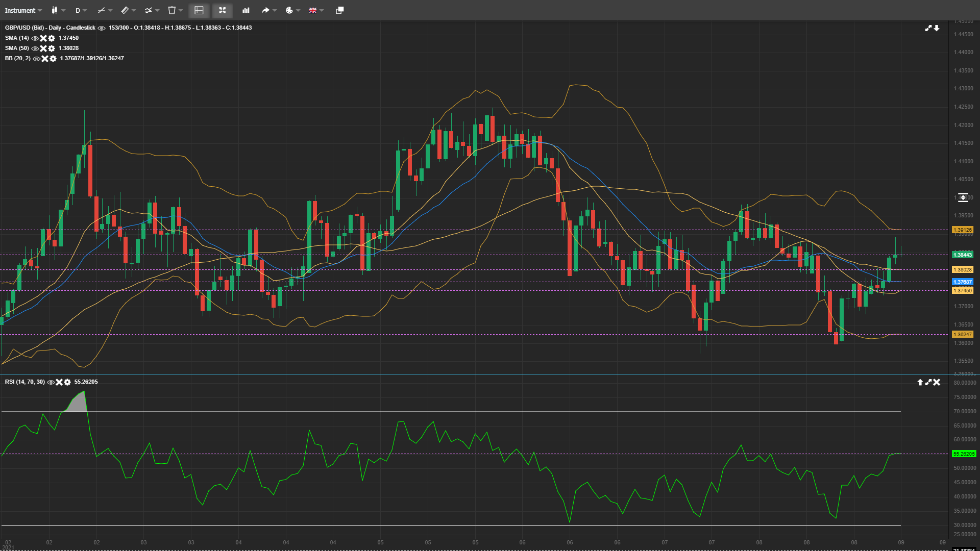Remove the RSI (14, 70, 30) indicator
This screenshot has height=551, width=980.
59,382
